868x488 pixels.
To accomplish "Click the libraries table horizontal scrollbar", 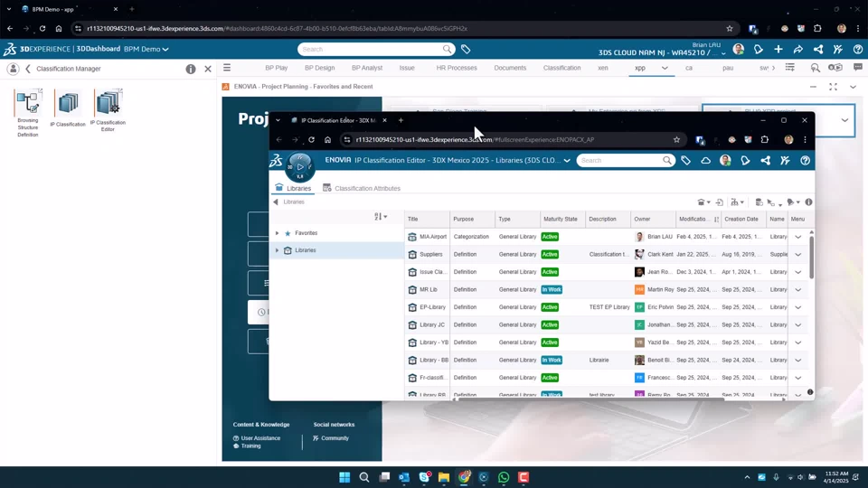I will tap(590, 399).
